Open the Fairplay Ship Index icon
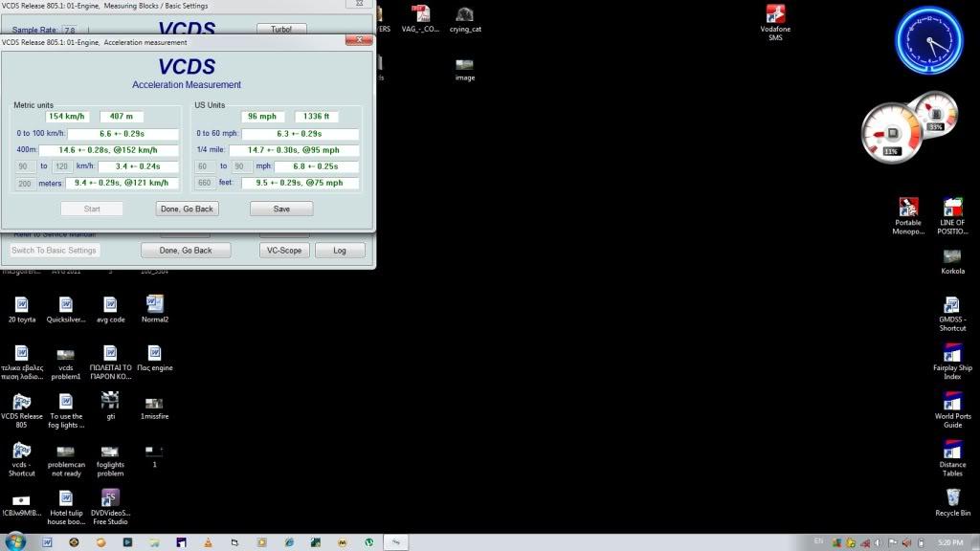The height and width of the screenshot is (551, 980). [x=952, y=363]
